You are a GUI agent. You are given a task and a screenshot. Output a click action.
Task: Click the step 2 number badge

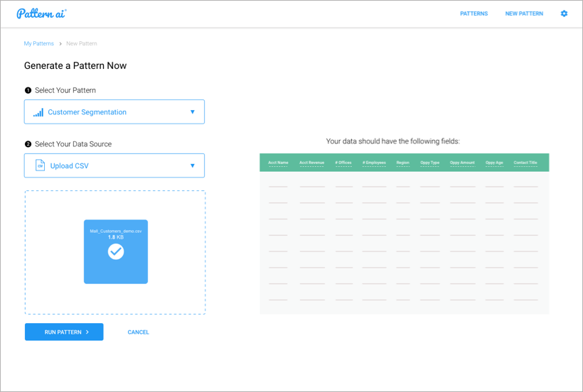coord(28,144)
